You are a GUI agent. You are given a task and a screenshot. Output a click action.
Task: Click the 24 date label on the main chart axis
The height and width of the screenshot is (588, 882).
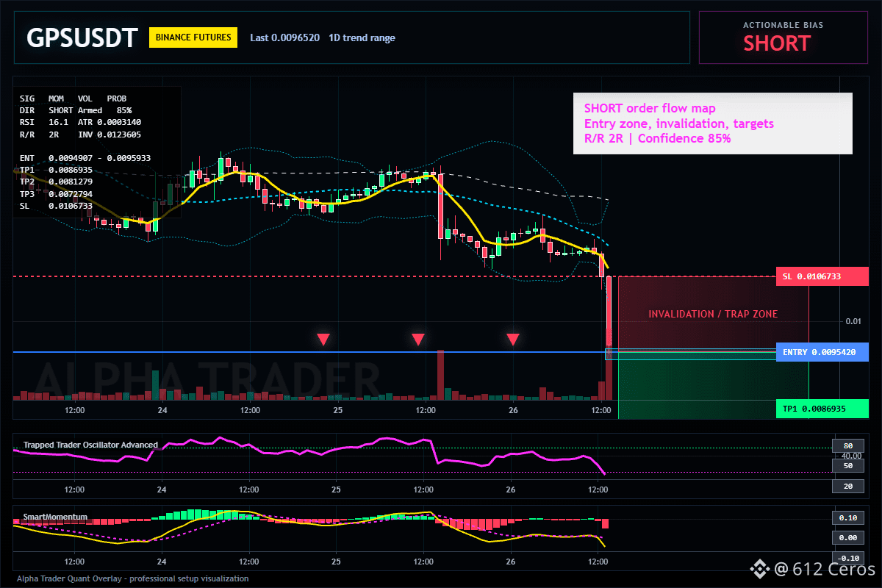click(x=162, y=409)
